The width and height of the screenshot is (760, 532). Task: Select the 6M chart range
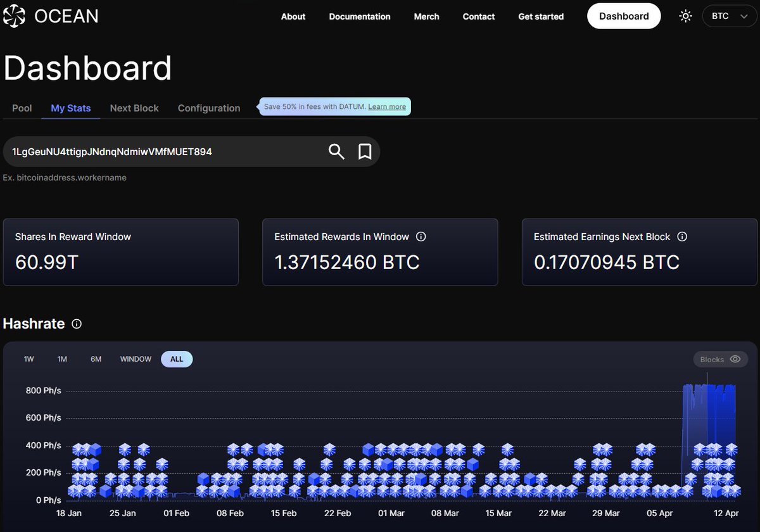96,359
